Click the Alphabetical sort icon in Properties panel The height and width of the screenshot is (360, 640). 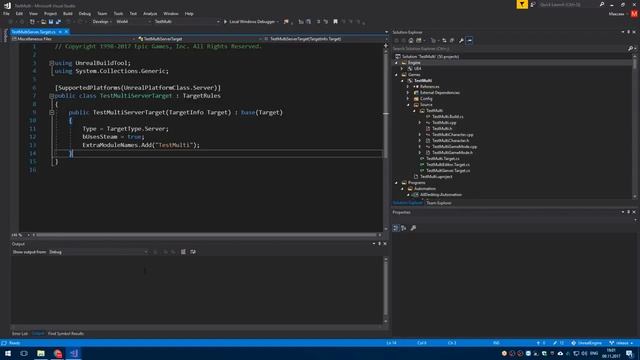(404, 228)
